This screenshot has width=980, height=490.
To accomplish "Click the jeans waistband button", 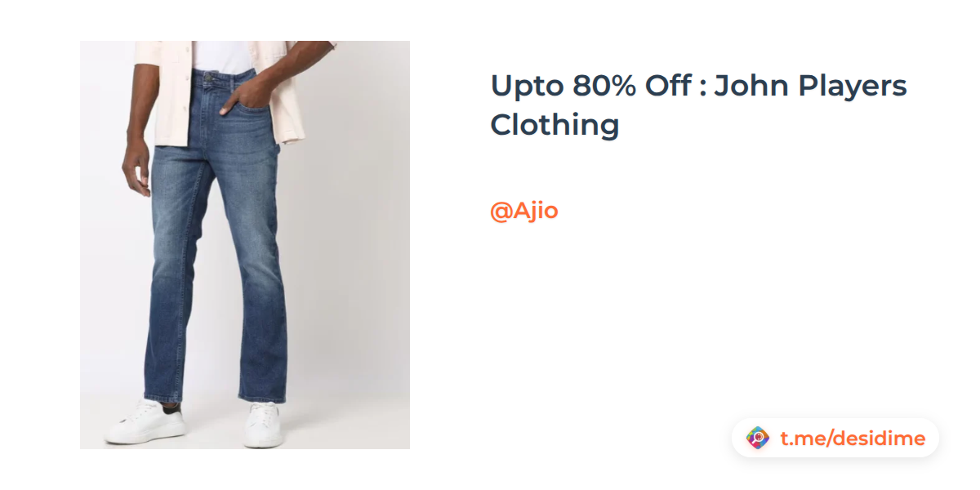I will click(x=209, y=76).
